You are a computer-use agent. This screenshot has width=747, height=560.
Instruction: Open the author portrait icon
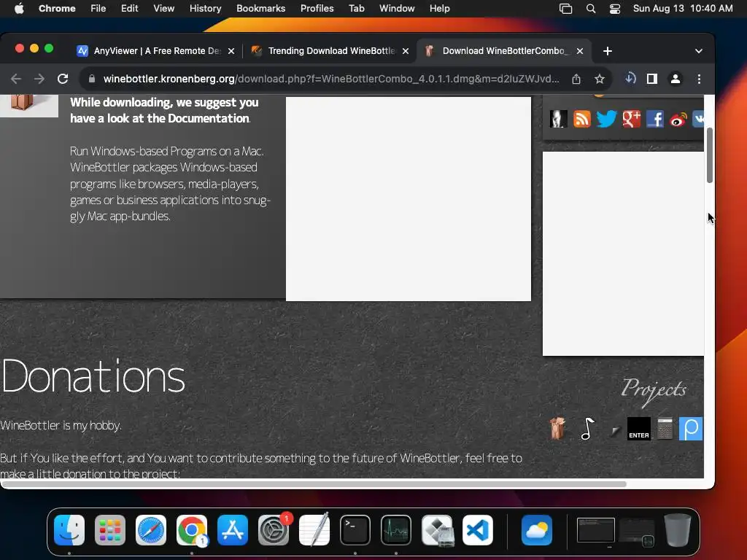tap(558, 119)
